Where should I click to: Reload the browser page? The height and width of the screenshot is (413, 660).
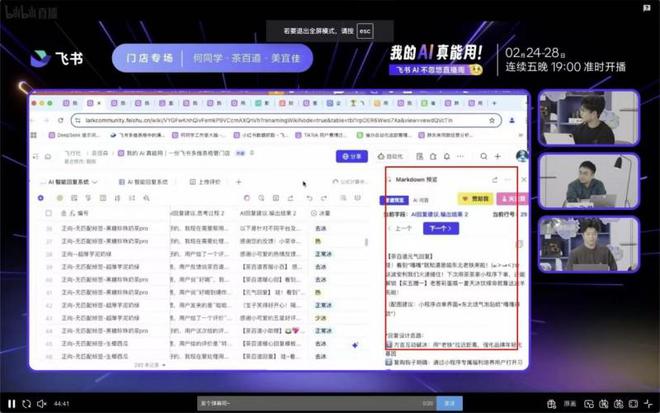(61, 120)
